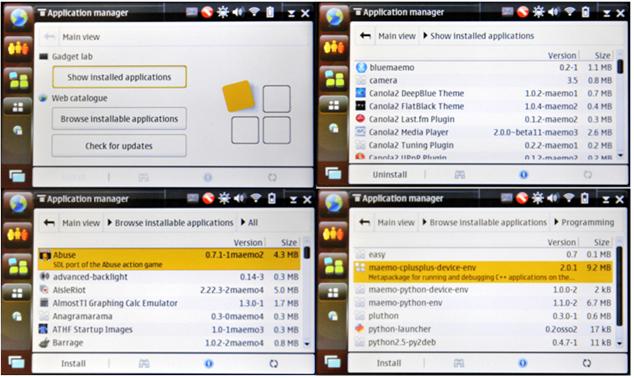Click Install button in Programming view

[389, 363]
